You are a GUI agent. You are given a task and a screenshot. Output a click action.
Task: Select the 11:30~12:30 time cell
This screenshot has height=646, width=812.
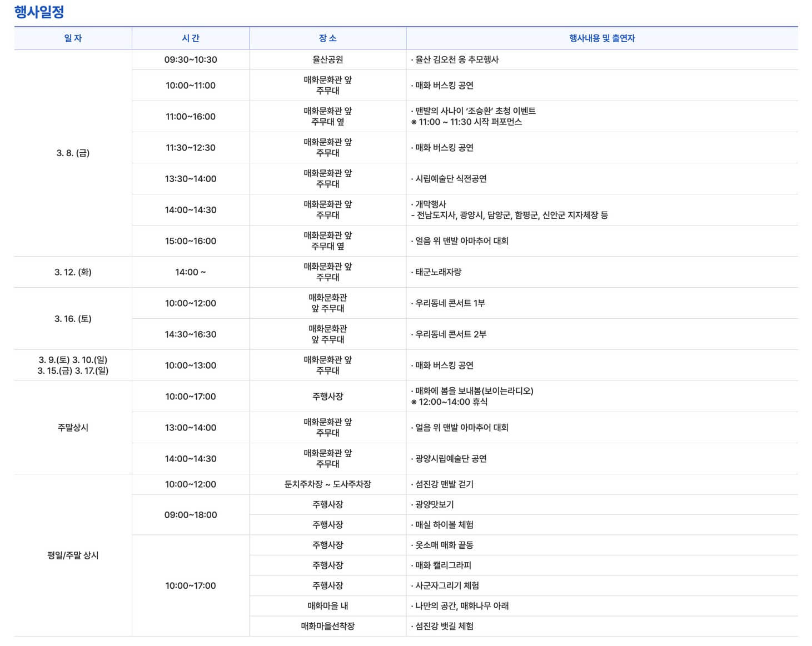191,148
